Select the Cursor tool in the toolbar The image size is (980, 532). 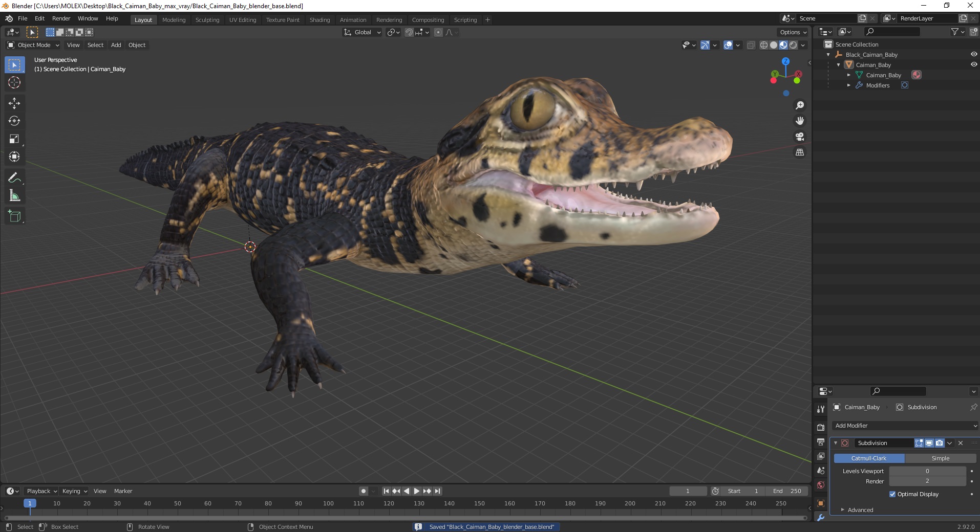[x=14, y=82]
